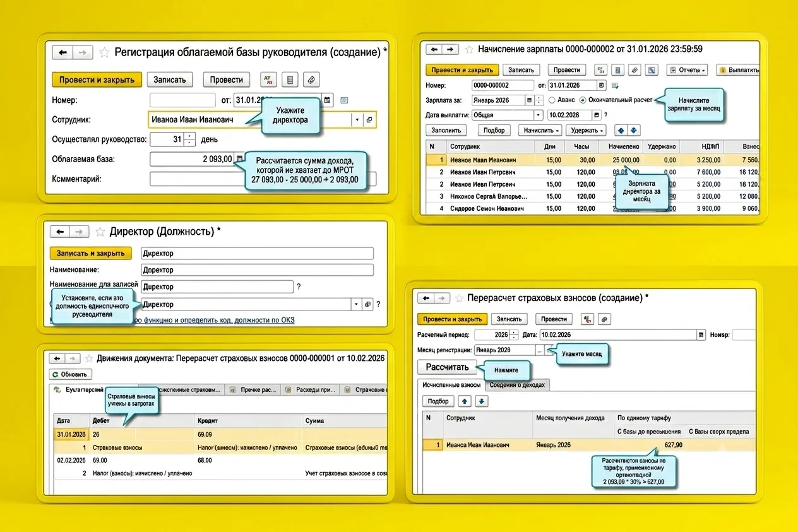Adjust the Осуществлял руководство 31 day stepper

pyautogui.click(x=189, y=139)
